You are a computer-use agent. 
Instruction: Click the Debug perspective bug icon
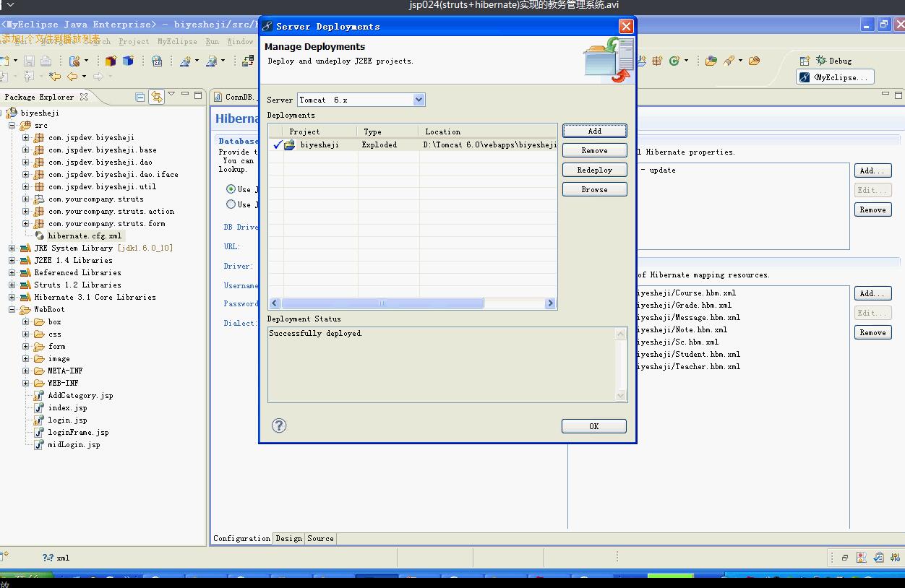tap(821, 61)
